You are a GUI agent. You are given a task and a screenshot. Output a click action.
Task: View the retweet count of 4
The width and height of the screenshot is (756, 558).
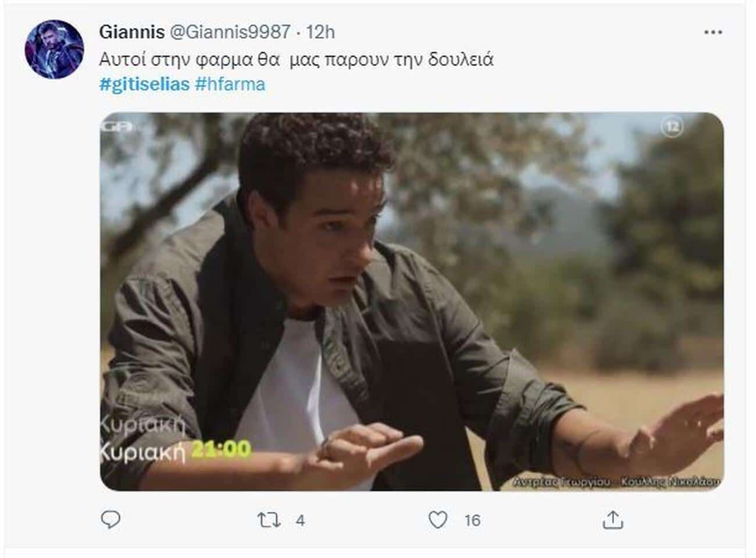point(300,520)
